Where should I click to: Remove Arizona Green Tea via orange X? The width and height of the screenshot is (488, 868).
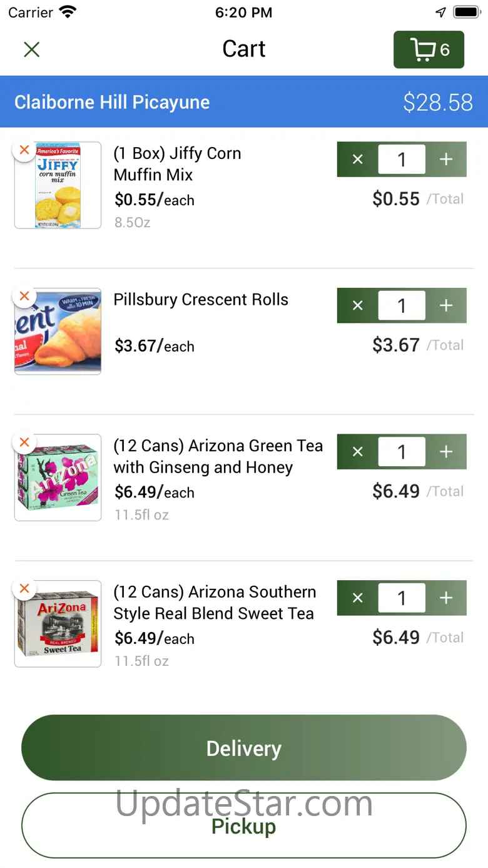[24, 442]
